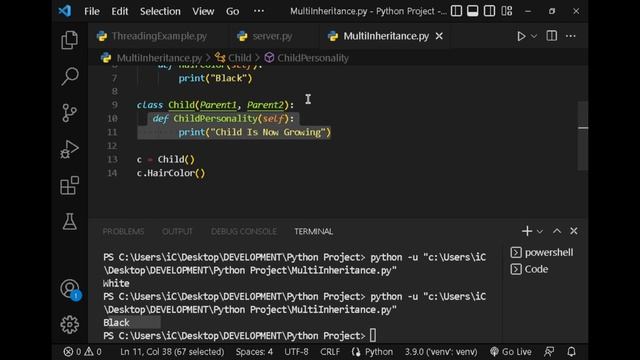Run the Python file with play button
The image size is (640, 360).
(x=521, y=36)
